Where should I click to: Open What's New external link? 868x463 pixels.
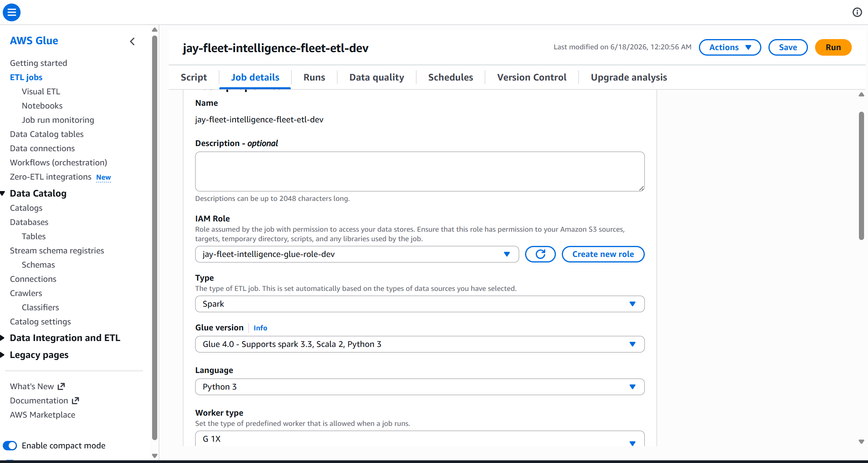click(x=37, y=386)
